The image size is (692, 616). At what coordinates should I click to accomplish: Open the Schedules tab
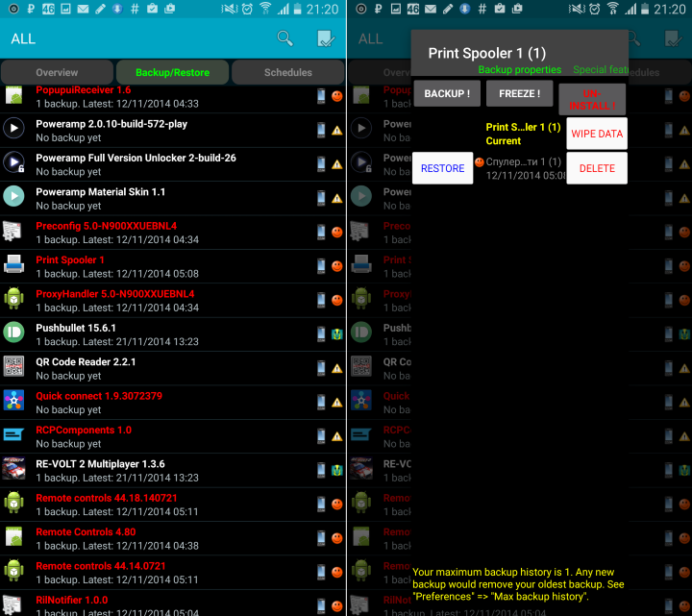coord(287,72)
